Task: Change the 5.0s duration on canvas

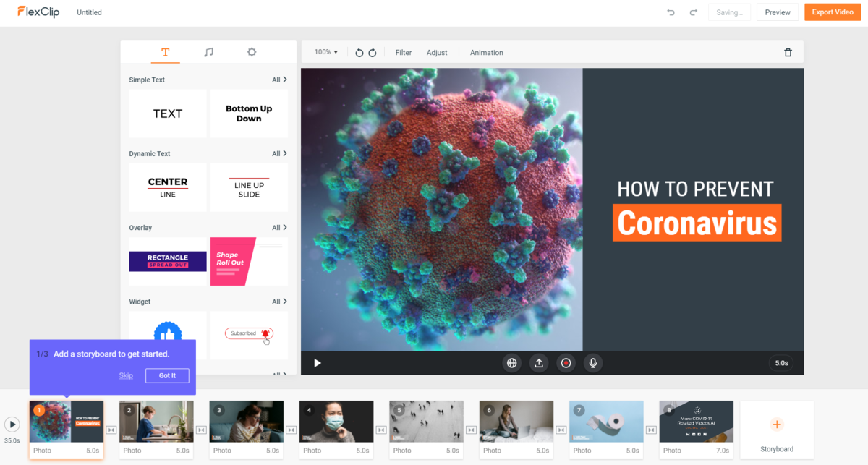Action: click(x=782, y=363)
